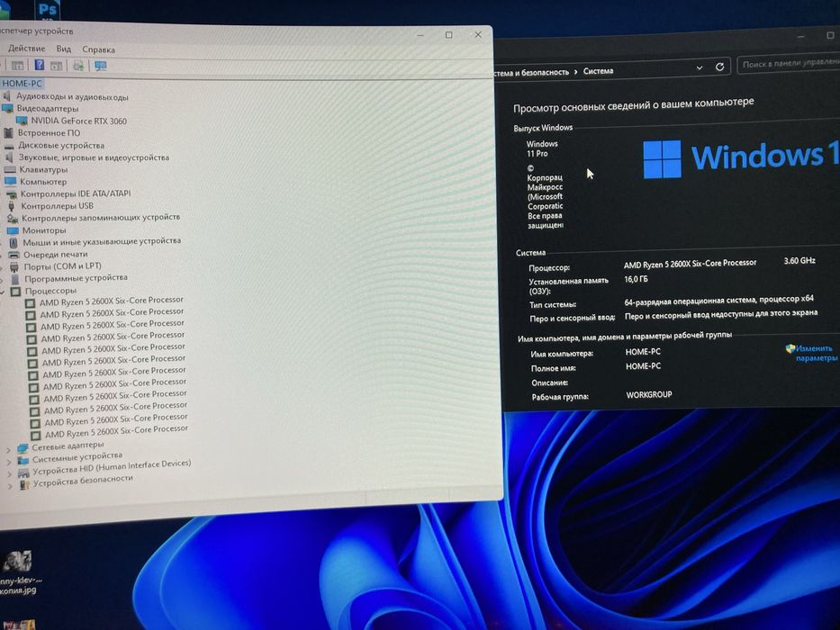Click the speaker icon for Аудиовходы и аудиовыходы
The height and width of the screenshot is (630, 840).
(x=6, y=96)
